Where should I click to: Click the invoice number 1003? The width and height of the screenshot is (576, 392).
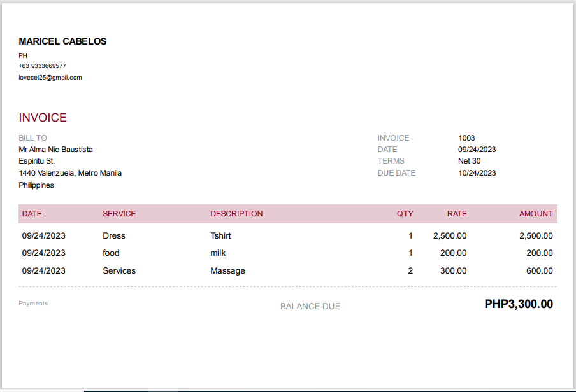[x=466, y=138]
